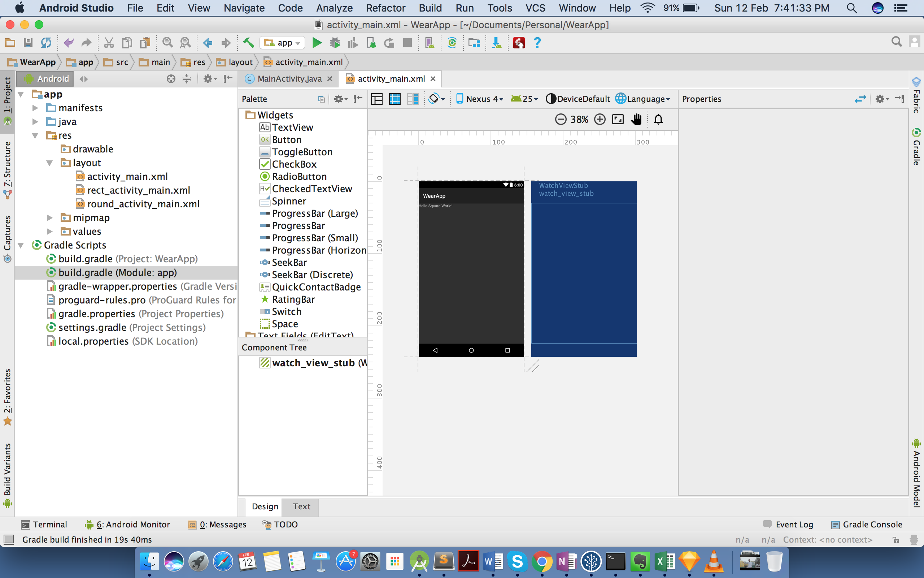The image size is (924, 578).
Task: Expand the java folder
Action: click(35, 122)
